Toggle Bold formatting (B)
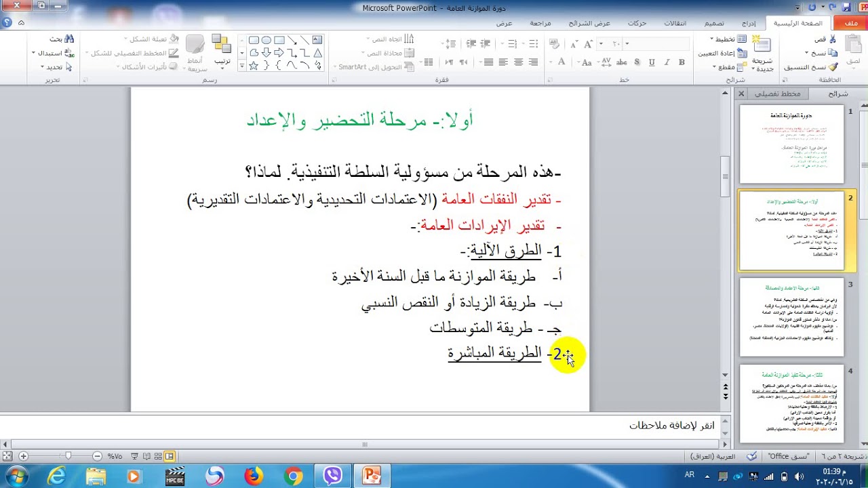 [x=682, y=62]
